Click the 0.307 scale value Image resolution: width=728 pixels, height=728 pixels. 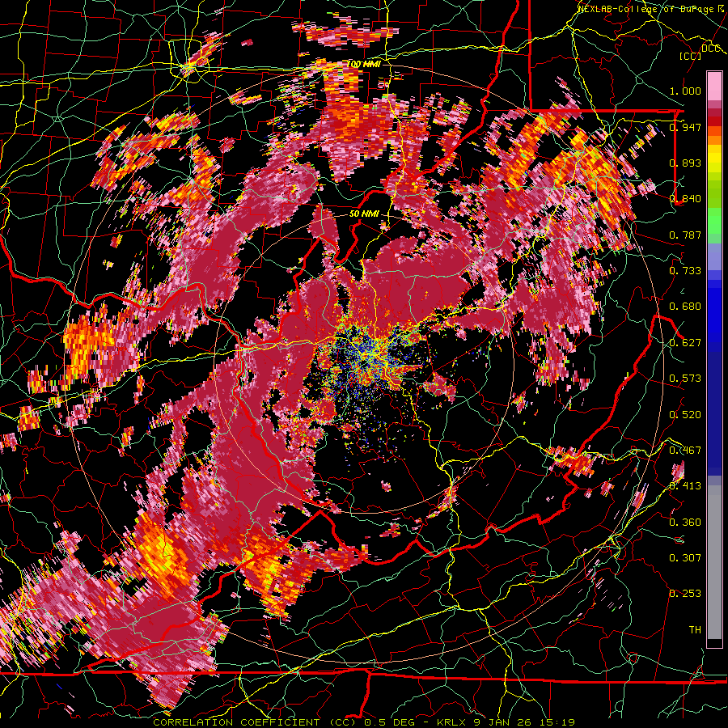tap(685, 558)
